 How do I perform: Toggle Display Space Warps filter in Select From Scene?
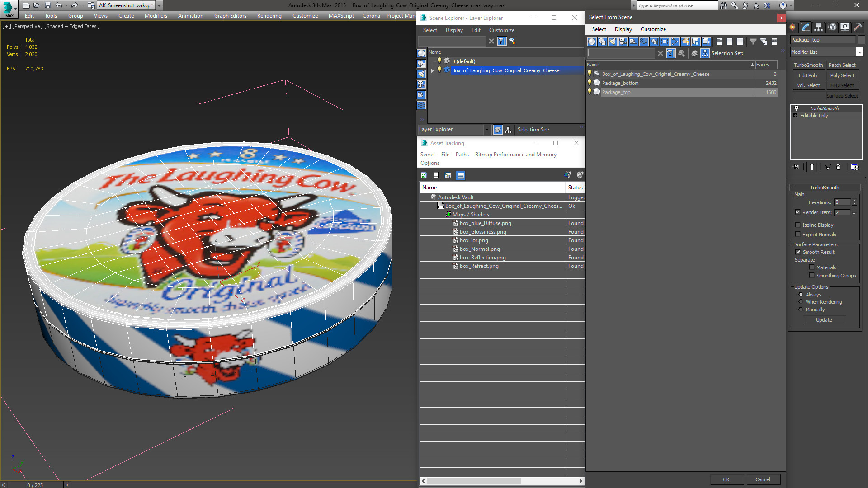[x=644, y=42]
